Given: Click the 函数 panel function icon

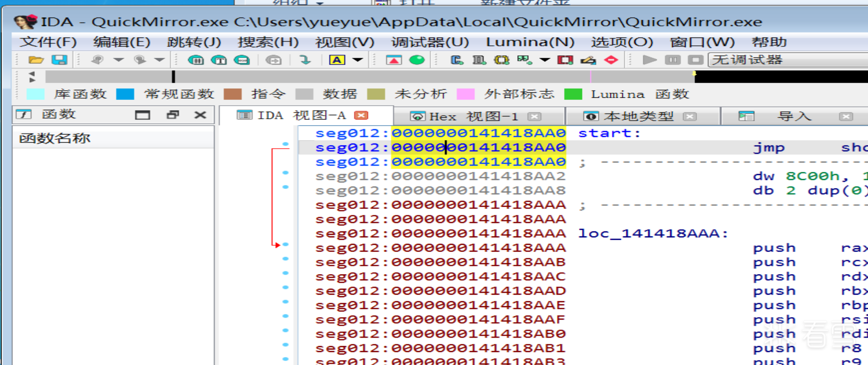Looking at the screenshot, I should tap(23, 115).
